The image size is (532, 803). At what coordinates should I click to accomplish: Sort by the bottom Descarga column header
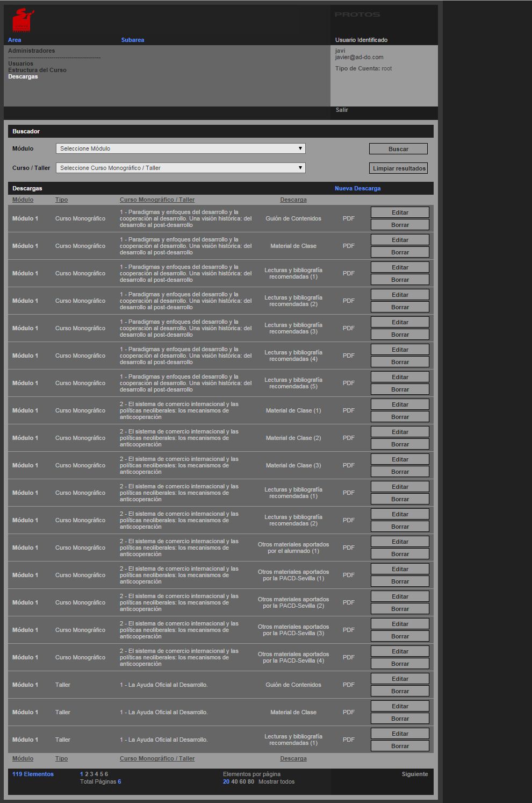(293, 758)
